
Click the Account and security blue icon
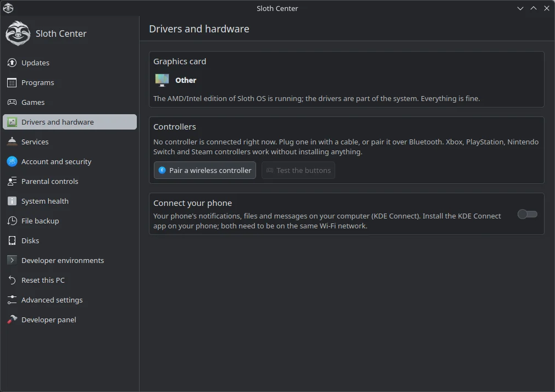tap(12, 161)
